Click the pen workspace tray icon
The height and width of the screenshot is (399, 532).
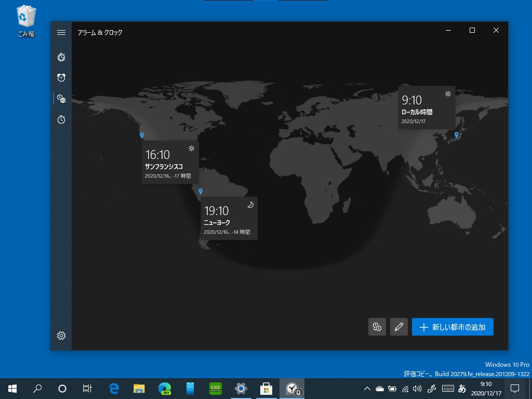[x=432, y=389]
